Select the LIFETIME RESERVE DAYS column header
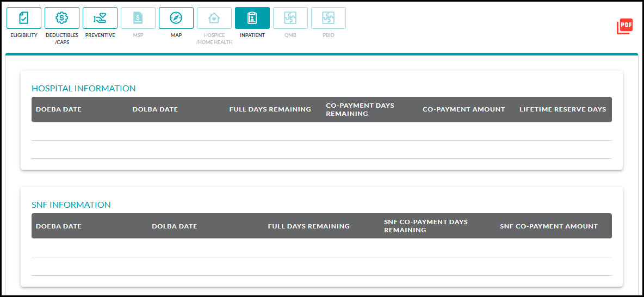644x297 pixels. (x=562, y=109)
